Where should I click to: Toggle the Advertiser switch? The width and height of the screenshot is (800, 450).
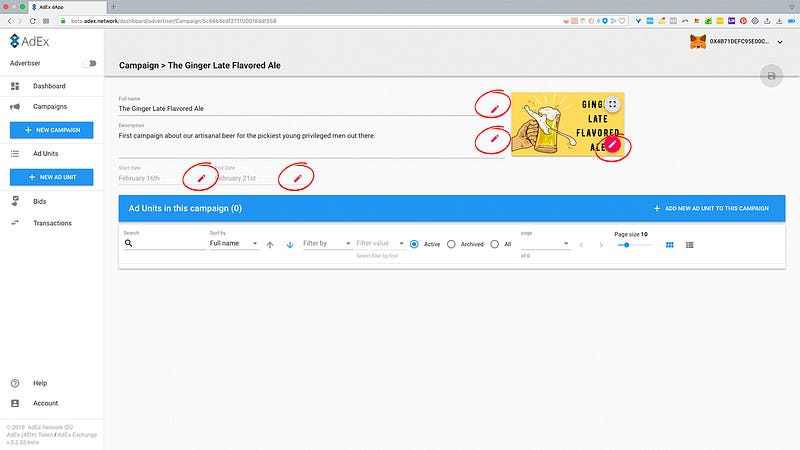pyautogui.click(x=90, y=63)
